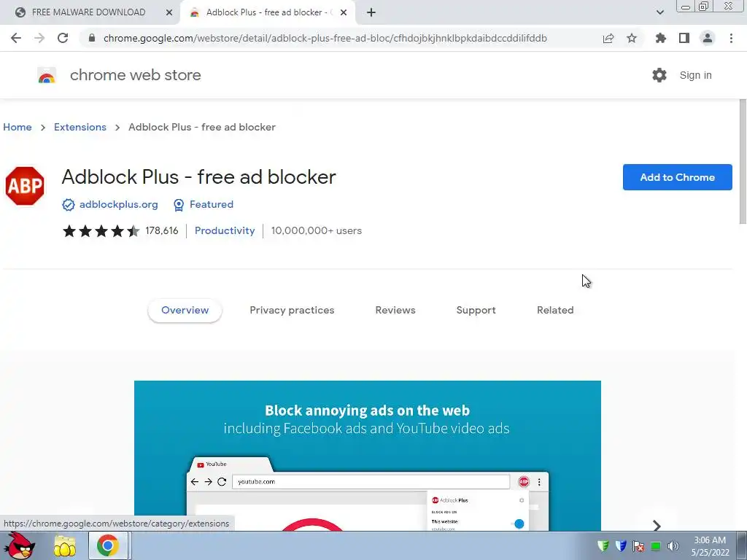The width and height of the screenshot is (747, 560).
Task: Open the Angry Birds start icon in taskbar
Action: pyautogui.click(x=20, y=545)
